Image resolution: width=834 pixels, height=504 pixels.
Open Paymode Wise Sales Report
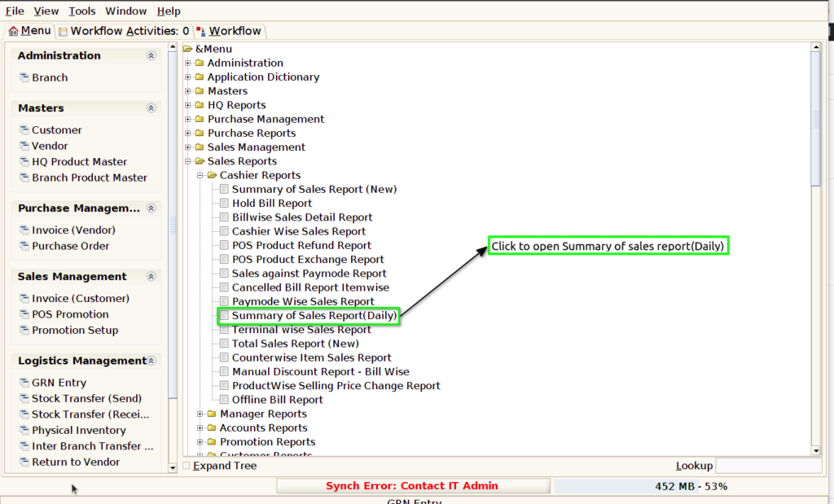point(303,301)
